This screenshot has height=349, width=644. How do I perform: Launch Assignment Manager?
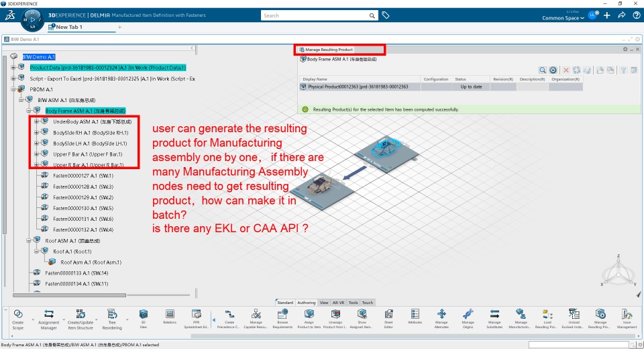click(48, 319)
